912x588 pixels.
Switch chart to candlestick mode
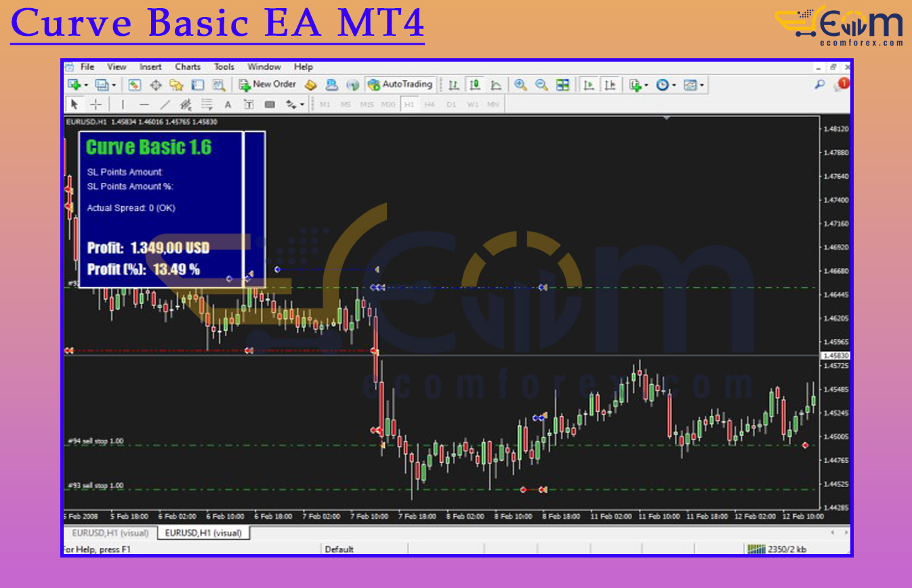click(475, 85)
